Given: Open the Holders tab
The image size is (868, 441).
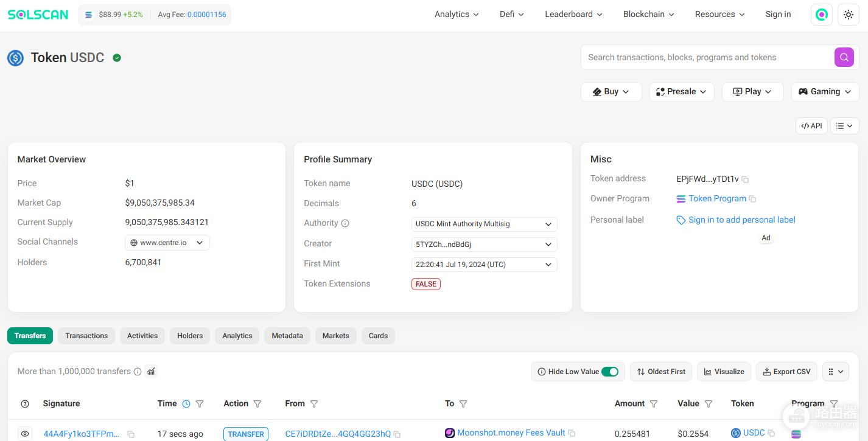Looking at the screenshot, I should [190, 336].
